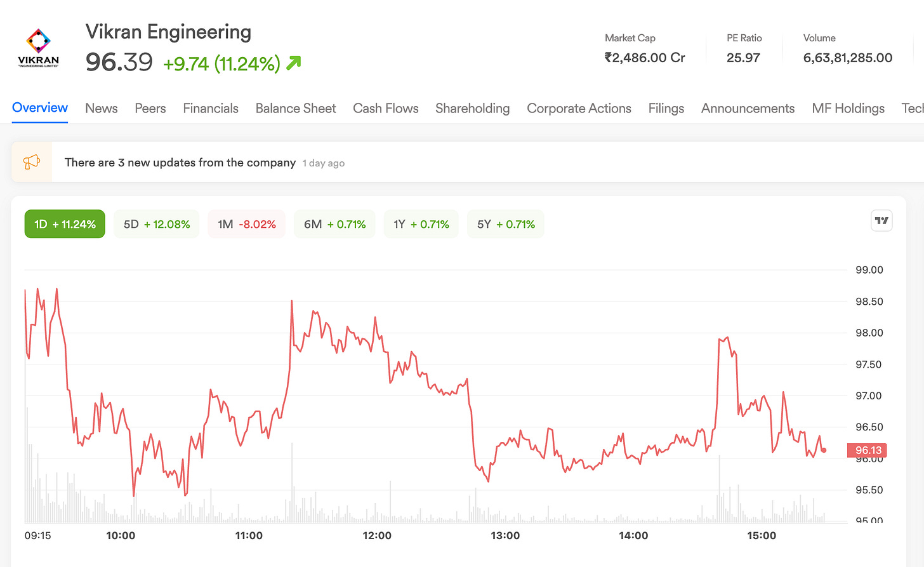
Task: Switch to the MF Holdings tab
Action: coord(848,109)
